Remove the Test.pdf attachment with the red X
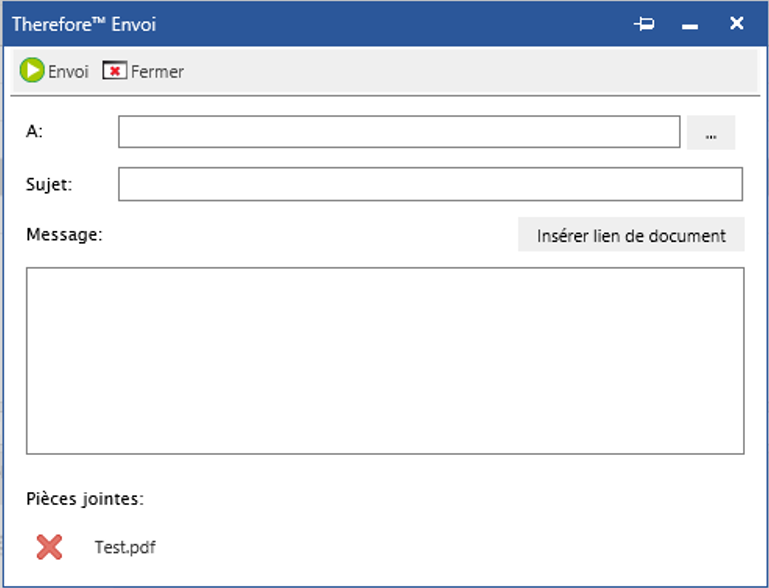 point(49,547)
